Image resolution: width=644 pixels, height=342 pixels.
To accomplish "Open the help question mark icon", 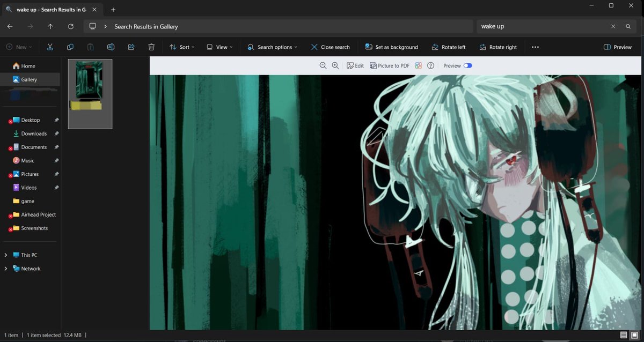I will pos(430,65).
